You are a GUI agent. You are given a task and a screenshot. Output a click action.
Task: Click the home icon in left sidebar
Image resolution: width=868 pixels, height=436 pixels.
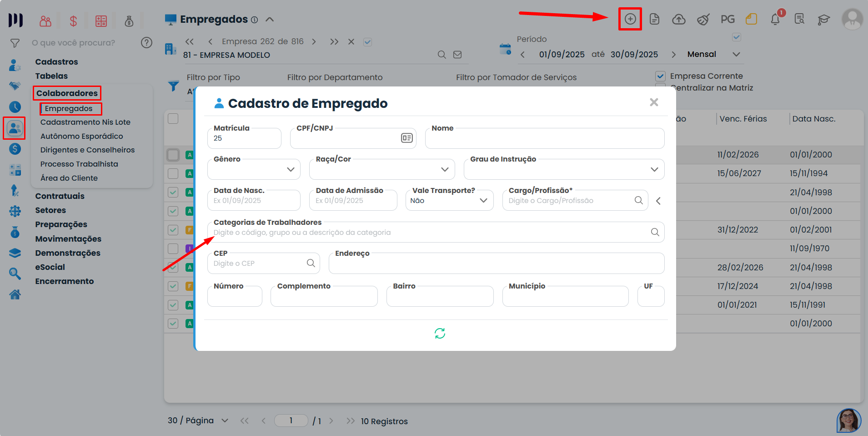pyautogui.click(x=15, y=295)
